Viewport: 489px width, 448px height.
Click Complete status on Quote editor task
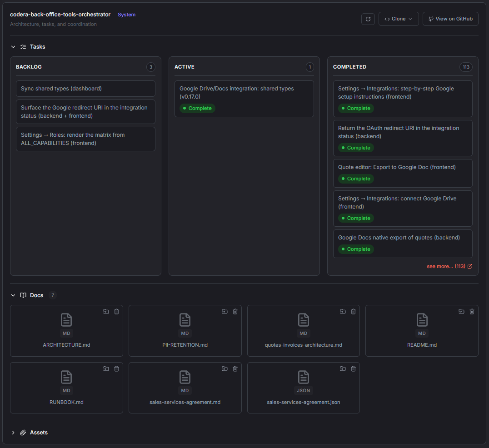click(356, 179)
